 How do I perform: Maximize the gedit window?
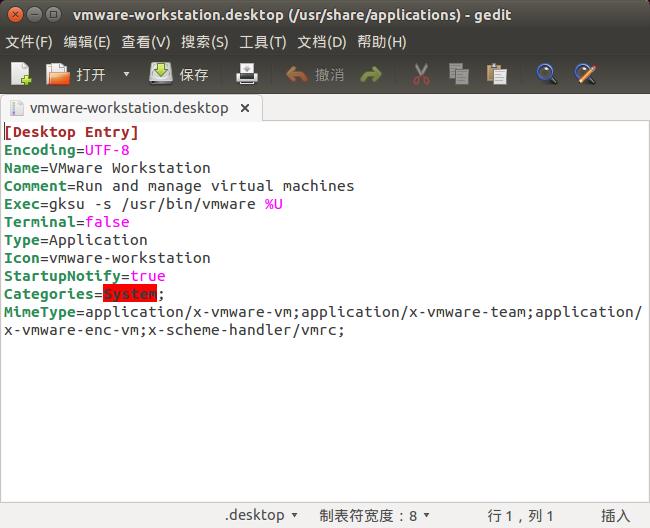pyautogui.click(x=53, y=15)
